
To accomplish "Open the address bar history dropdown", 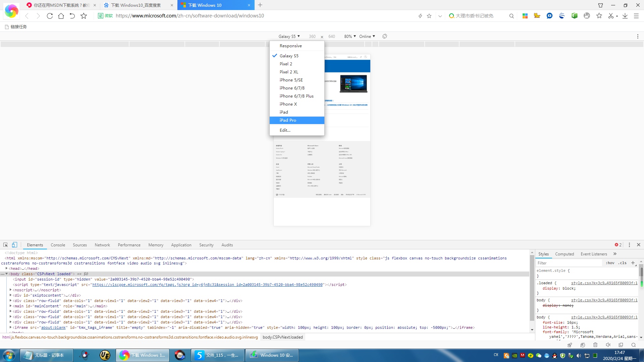I will pos(440,16).
